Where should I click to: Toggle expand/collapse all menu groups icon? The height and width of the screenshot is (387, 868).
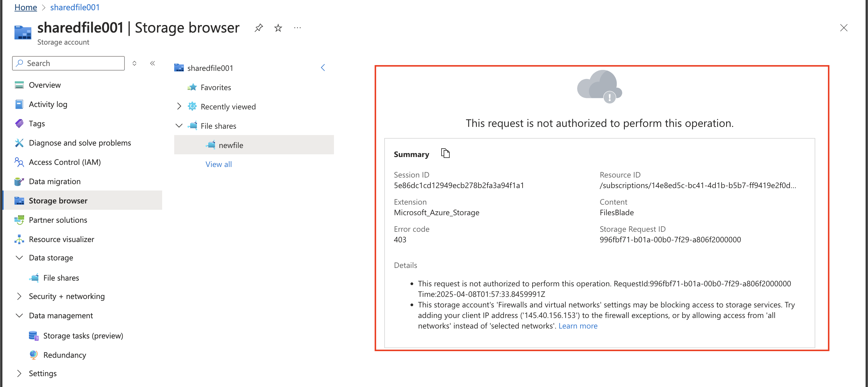pos(134,63)
